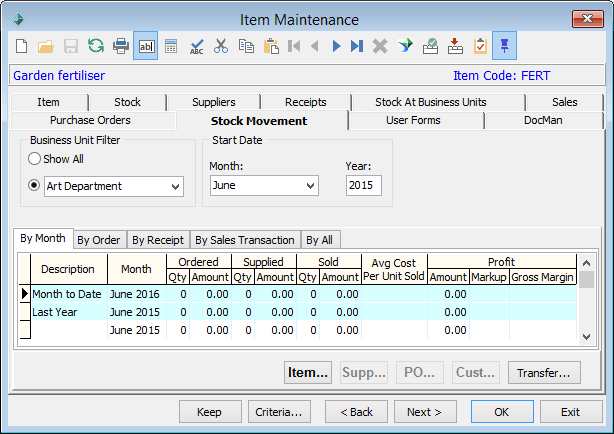This screenshot has height=434, width=614.
Task: Open the Receipts tab
Action: point(305,102)
